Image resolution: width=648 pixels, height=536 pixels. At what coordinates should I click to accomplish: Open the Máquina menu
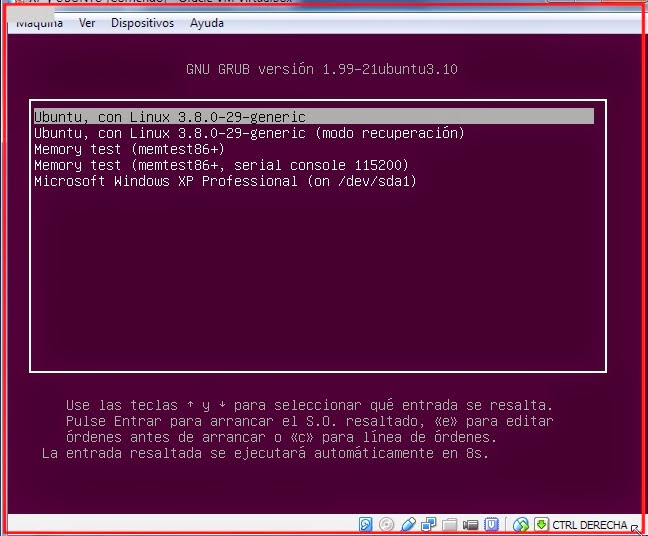pos(40,23)
